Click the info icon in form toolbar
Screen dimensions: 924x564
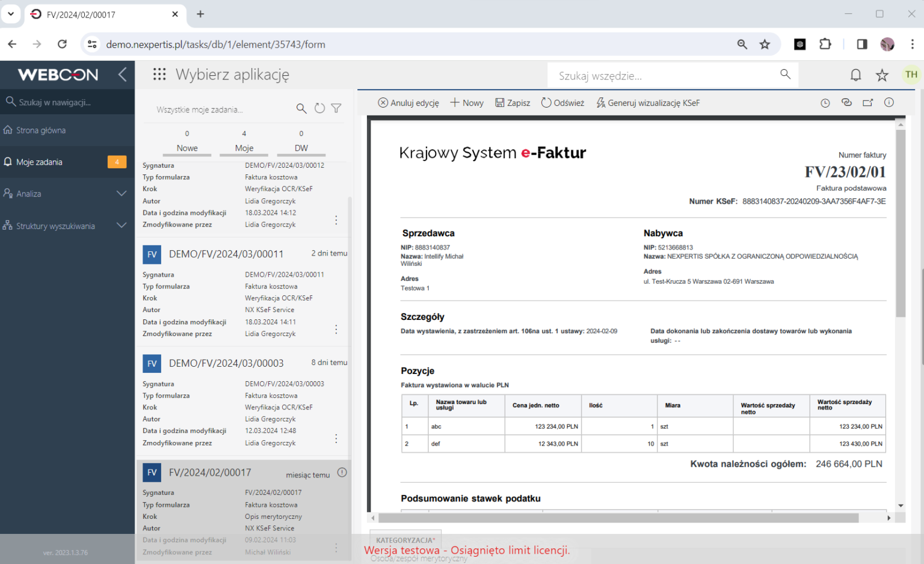tap(889, 103)
